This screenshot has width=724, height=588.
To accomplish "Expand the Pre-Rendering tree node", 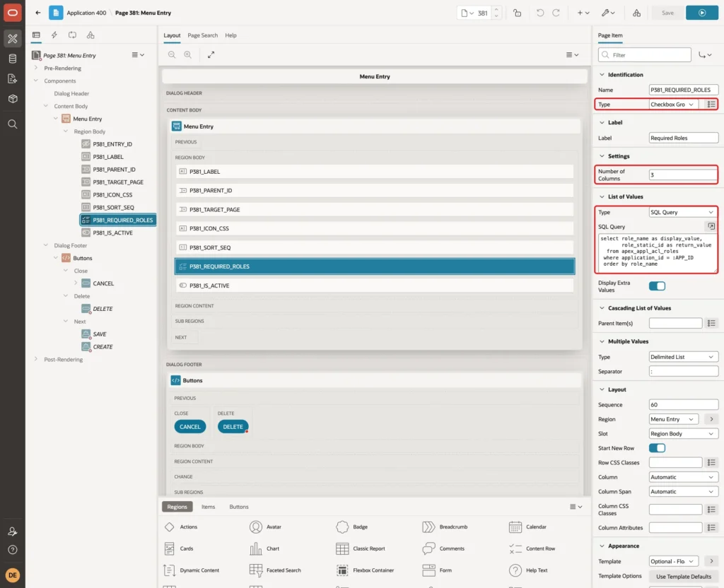I will [x=35, y=68].
